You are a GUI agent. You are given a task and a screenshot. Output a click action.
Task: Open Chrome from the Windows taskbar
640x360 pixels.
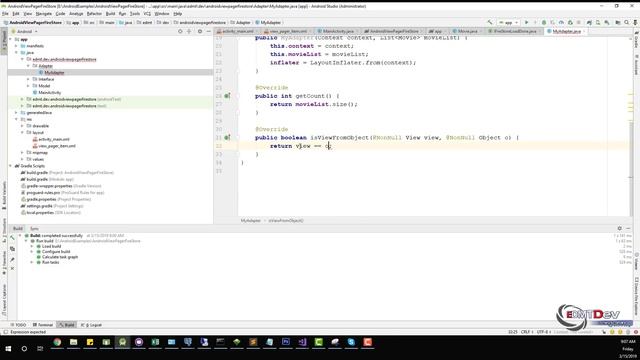tap(57, 342)
